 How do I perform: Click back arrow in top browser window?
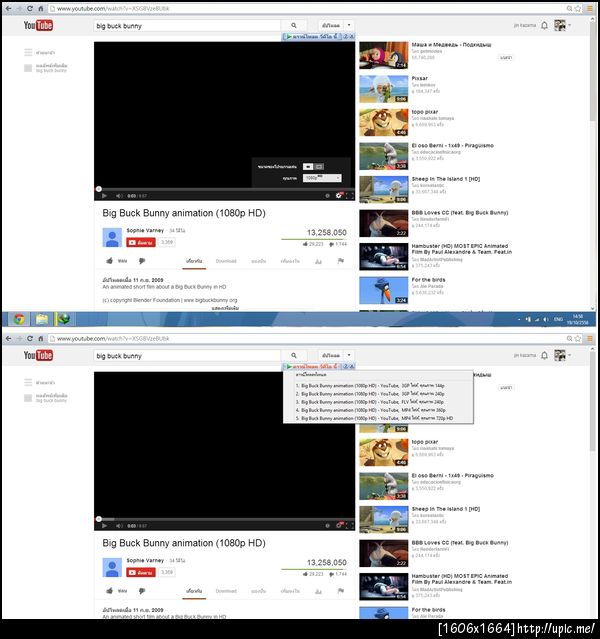[x=9, y=8]
